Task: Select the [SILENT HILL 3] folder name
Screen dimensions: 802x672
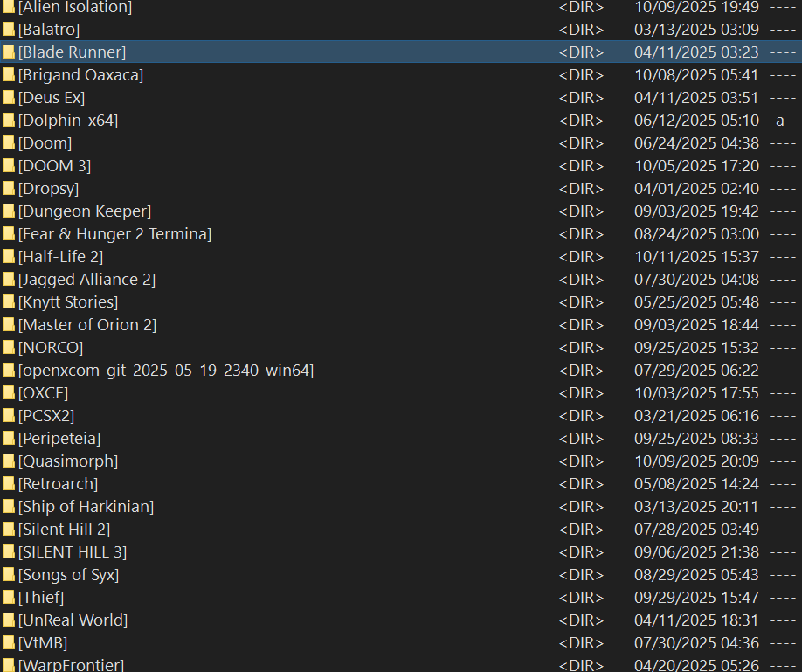Action: click(73, 551)
